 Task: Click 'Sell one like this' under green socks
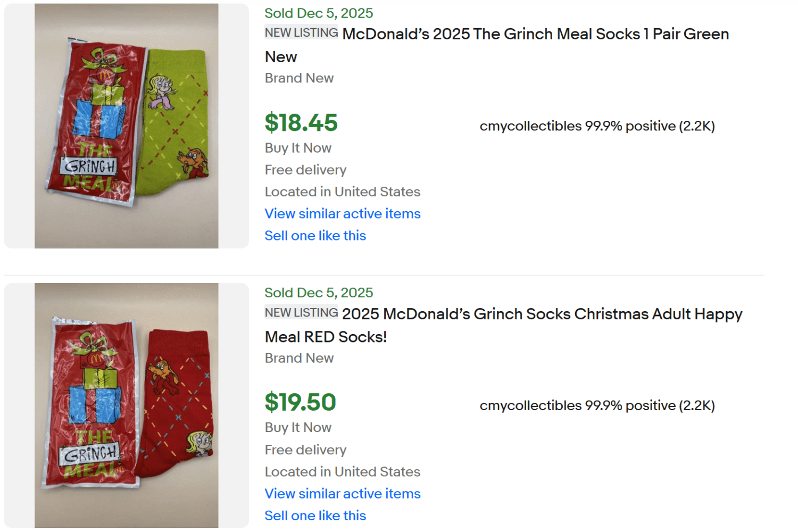pyautogui.click(x=315, y=236)
